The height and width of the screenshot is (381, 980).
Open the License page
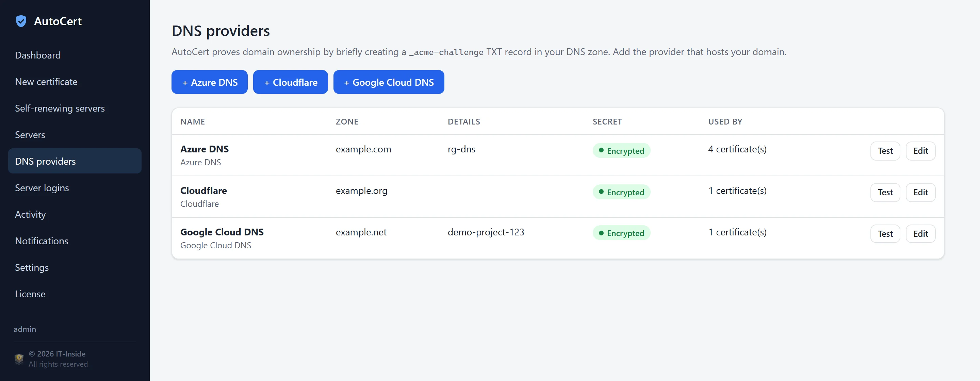(x=75, y=294)
